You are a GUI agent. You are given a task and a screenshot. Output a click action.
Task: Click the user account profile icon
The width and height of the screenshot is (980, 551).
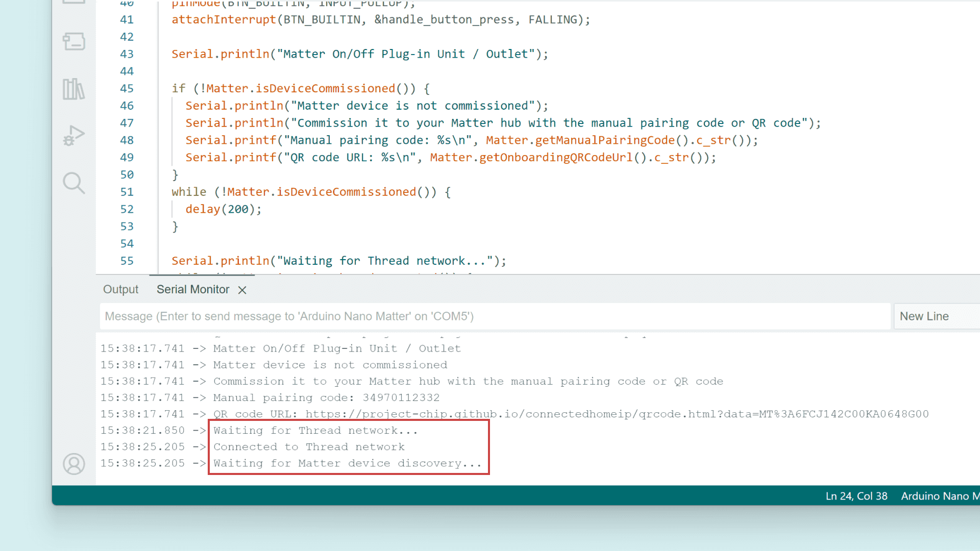click(74, 464)
